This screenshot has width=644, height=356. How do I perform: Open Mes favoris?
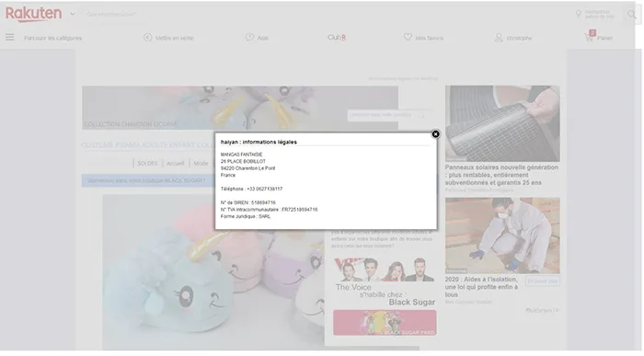click(430, 38)
